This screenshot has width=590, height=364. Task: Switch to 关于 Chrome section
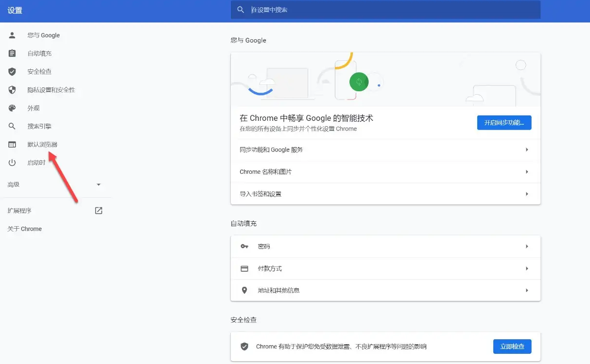tap(24, 228)
